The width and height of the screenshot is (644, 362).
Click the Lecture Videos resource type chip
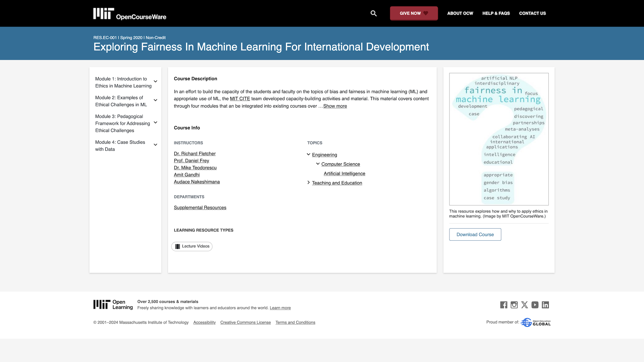pos(192,246)
